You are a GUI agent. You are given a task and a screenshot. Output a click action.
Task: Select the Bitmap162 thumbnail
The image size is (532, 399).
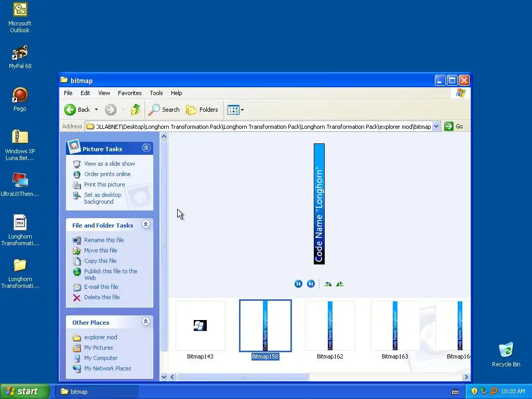[330, 326]
